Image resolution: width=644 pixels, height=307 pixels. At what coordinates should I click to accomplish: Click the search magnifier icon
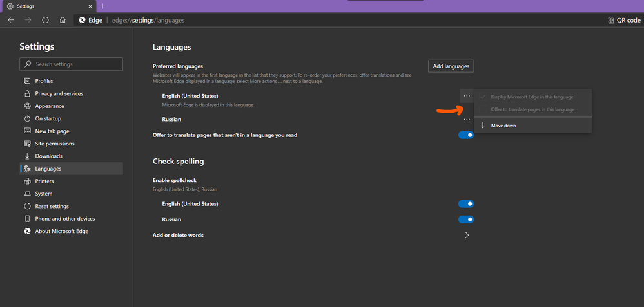[x=28, y=64]
